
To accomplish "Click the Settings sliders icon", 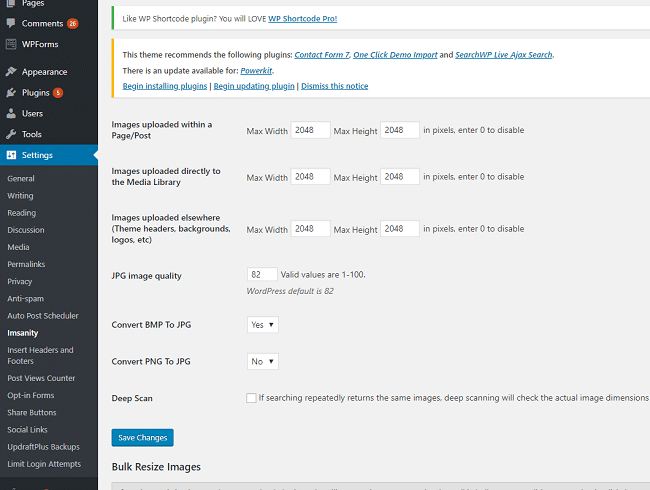I will click(x=11, y=155).
